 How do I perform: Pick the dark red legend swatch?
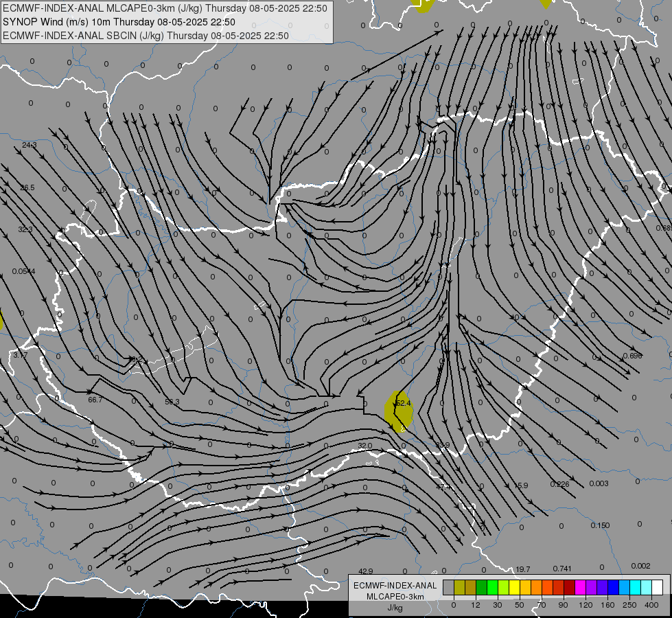pos(570,587)
